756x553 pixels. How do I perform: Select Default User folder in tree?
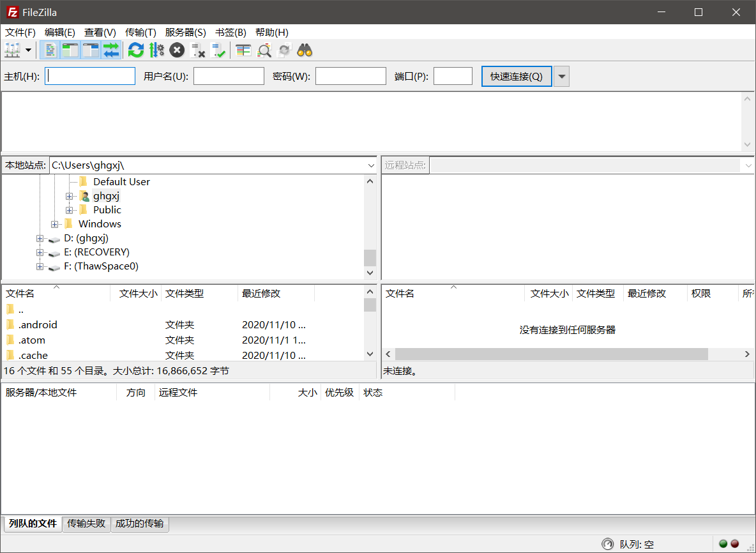(121, 182)
